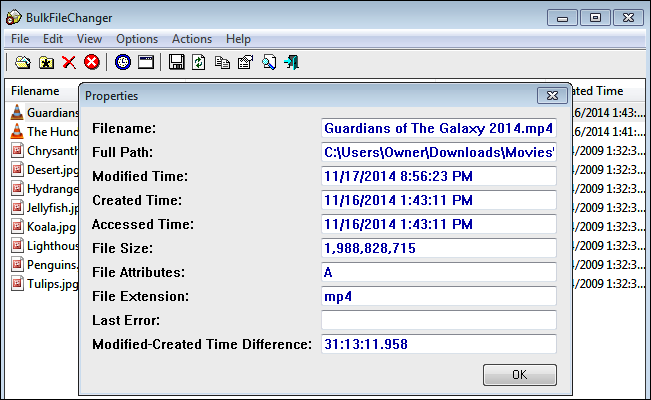Click the Filename value field
The width and height of the screenshot is (651, 400).
point(439,128)
